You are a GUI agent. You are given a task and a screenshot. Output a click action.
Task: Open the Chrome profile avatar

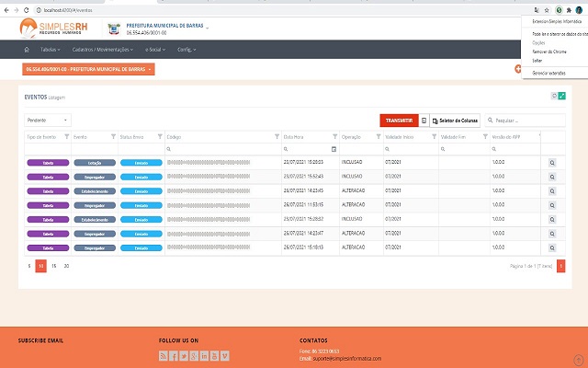579,10
